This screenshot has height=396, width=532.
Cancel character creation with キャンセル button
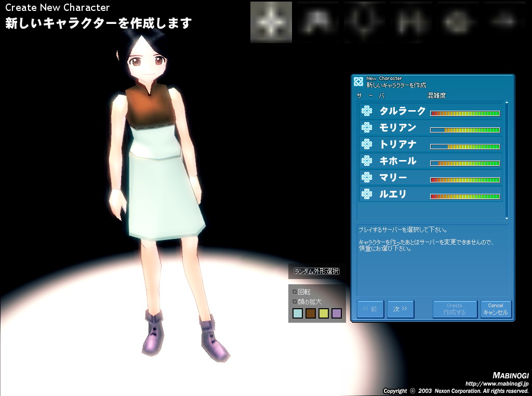coord(496,309)
